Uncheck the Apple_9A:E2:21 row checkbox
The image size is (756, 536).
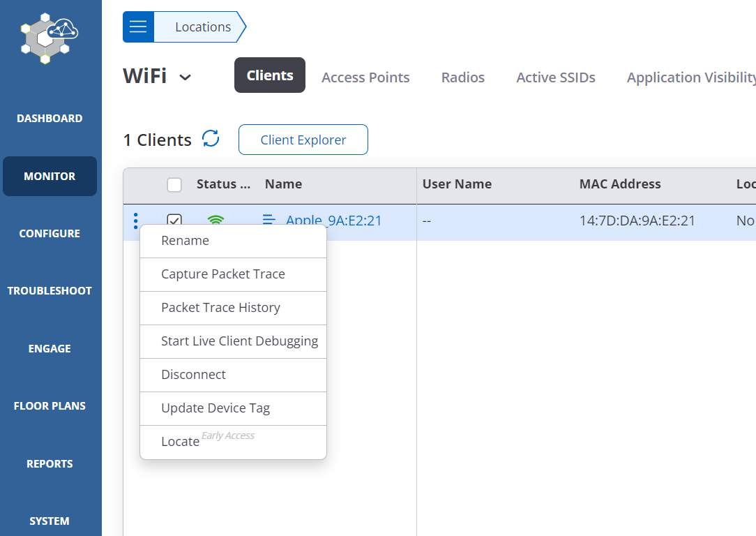(174, 221)
